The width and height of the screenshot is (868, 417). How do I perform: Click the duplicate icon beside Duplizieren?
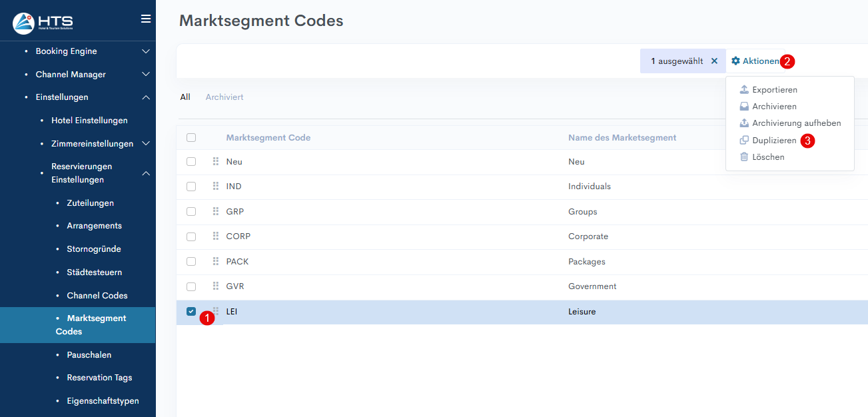(744, 141)
